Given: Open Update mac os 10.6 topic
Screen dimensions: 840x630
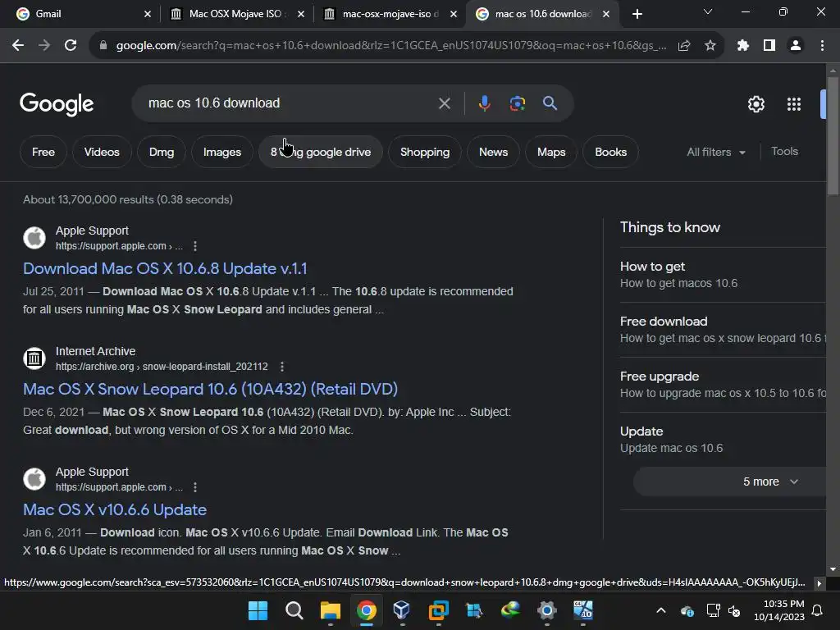Looking at the screenshot, I should point(723,440).
